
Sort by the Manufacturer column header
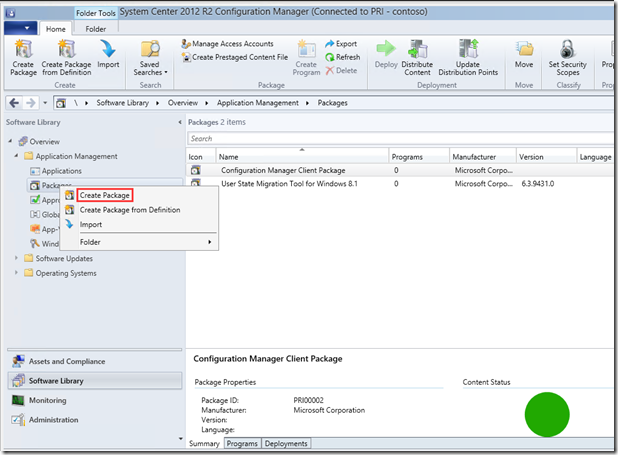click(483, 157)
